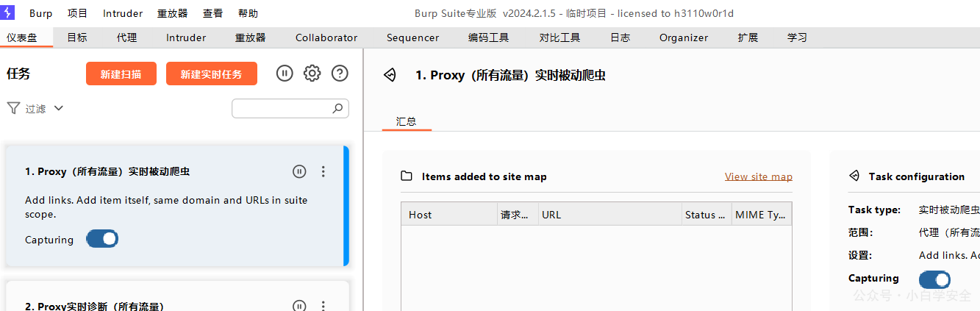
Task: Open the help question-mark icon
Action: (340, 73)
